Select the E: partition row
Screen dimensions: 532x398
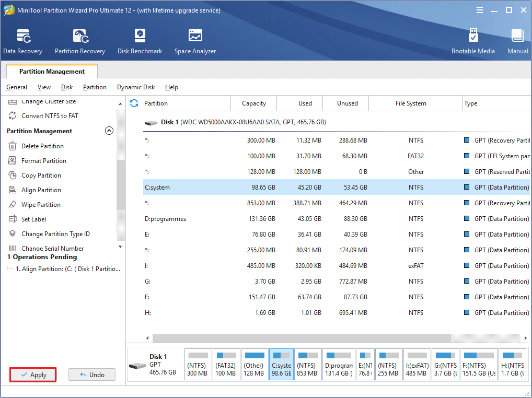pos(336,235)
